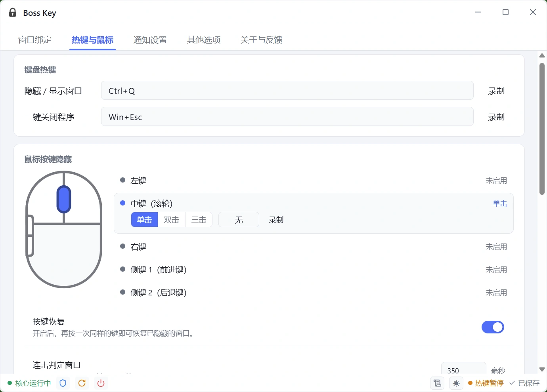Click the Win+Esc hotkey field
The image size is (547, 392).
(287, 116)
